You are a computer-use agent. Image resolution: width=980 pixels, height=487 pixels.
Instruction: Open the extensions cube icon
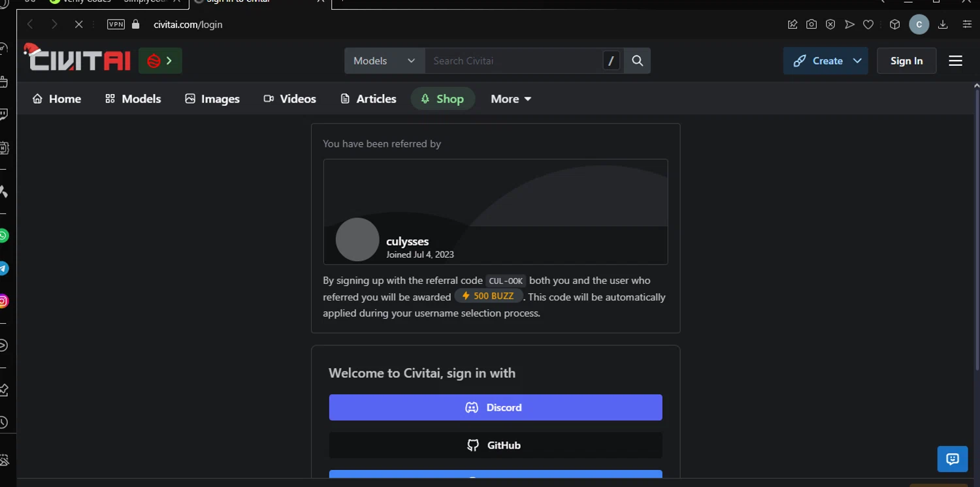tap(895, 24)
